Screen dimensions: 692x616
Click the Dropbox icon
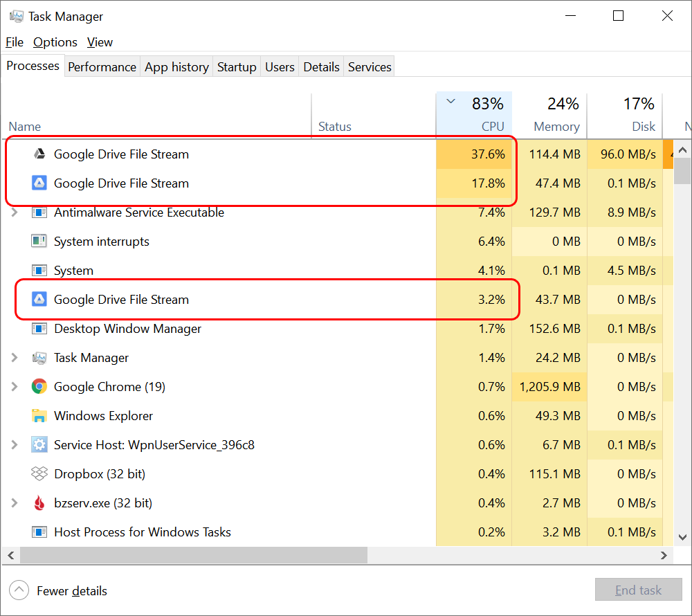click(x=39, y=474)
